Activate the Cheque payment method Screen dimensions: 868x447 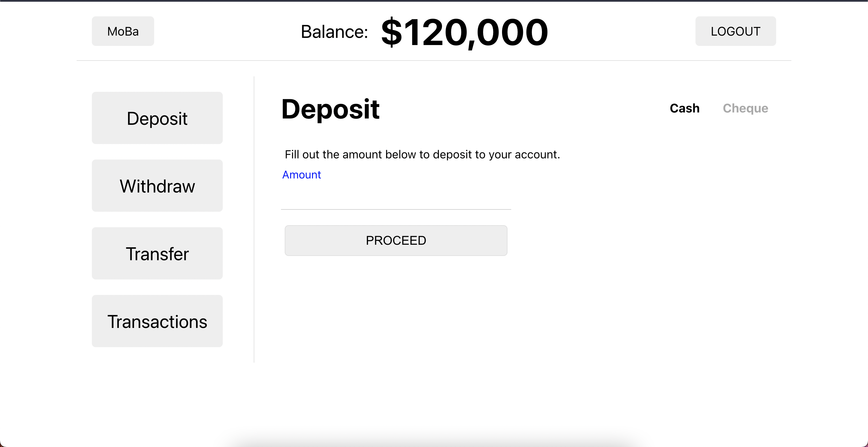click(x=746, y=108)
